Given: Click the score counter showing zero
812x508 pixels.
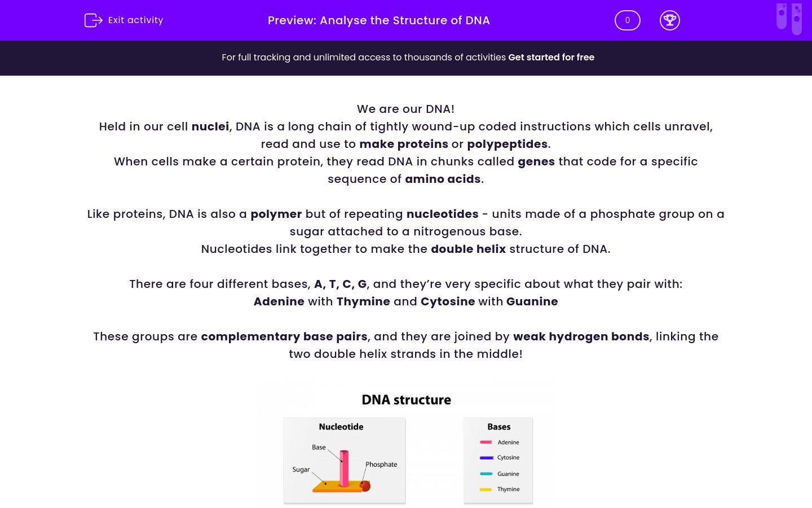Looking at the screenshot, I should 627,20.
